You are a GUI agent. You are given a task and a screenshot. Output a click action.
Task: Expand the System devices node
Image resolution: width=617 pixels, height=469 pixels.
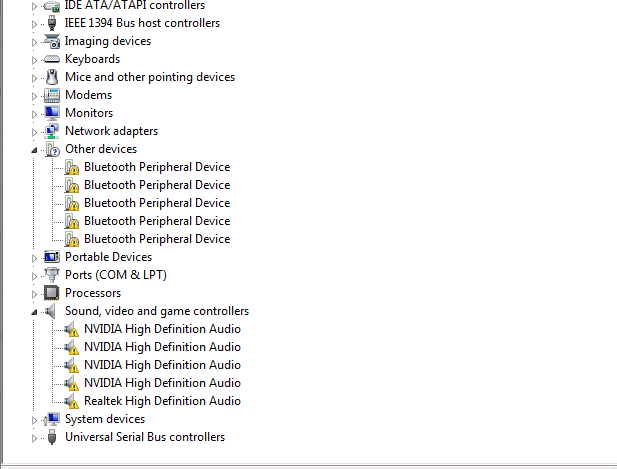[x=34, y=420]
